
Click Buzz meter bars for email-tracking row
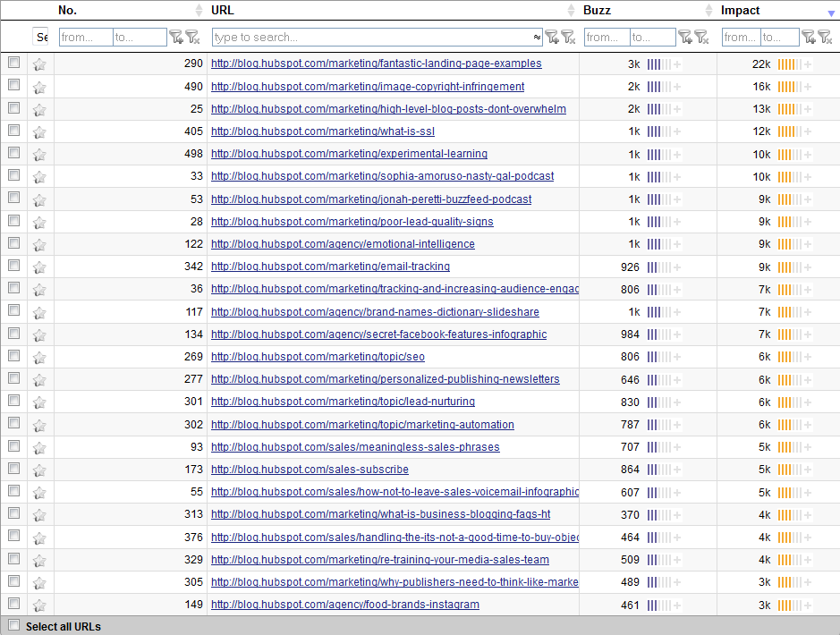point(659,267)
